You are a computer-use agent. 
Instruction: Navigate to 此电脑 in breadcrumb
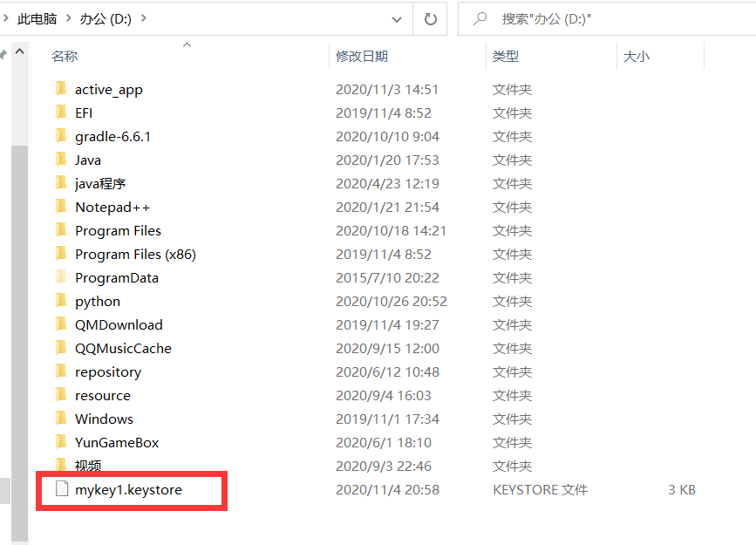click(x=37, y=19)
